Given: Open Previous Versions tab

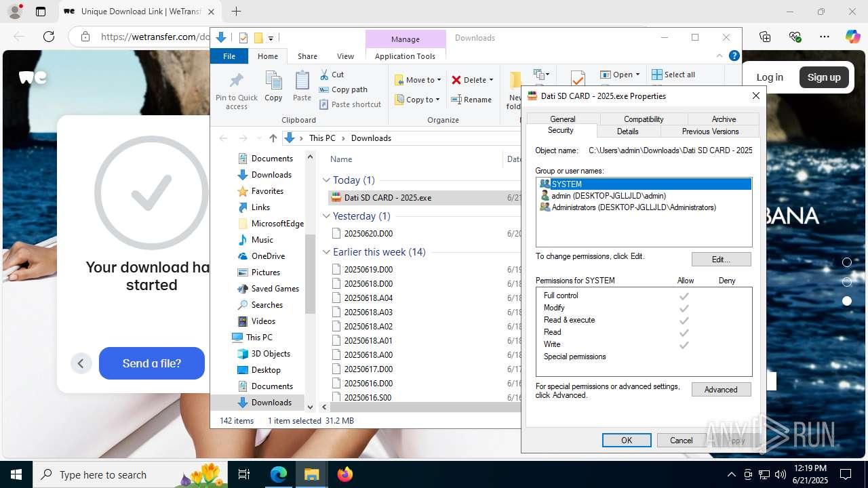Looking at the screenshot, I should pyautogui.click(x=710, y=131).
